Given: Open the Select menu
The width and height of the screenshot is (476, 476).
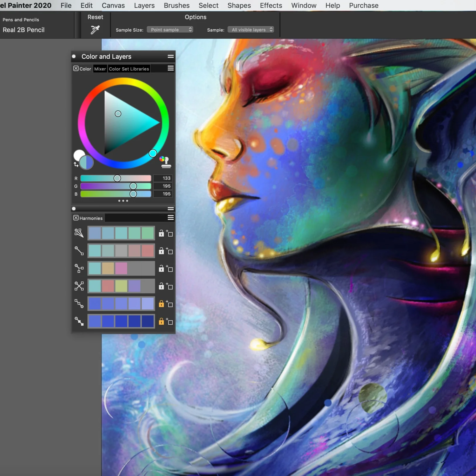Looking at the screenshot, I should pos(209,5).
